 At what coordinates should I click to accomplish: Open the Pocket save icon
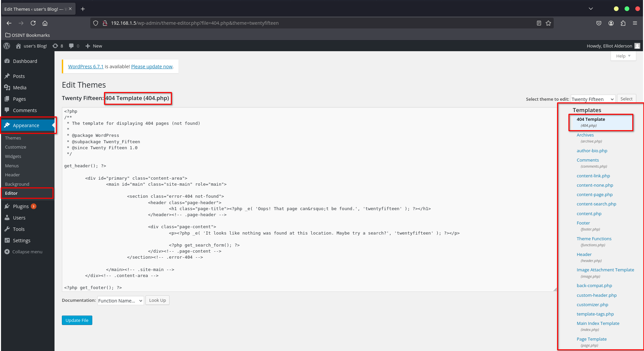click(599, 23)
